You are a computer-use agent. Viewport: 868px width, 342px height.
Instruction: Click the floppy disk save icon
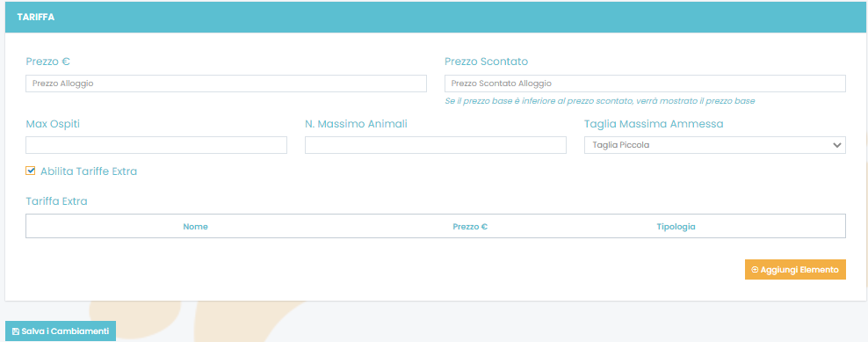coord(16,331)
